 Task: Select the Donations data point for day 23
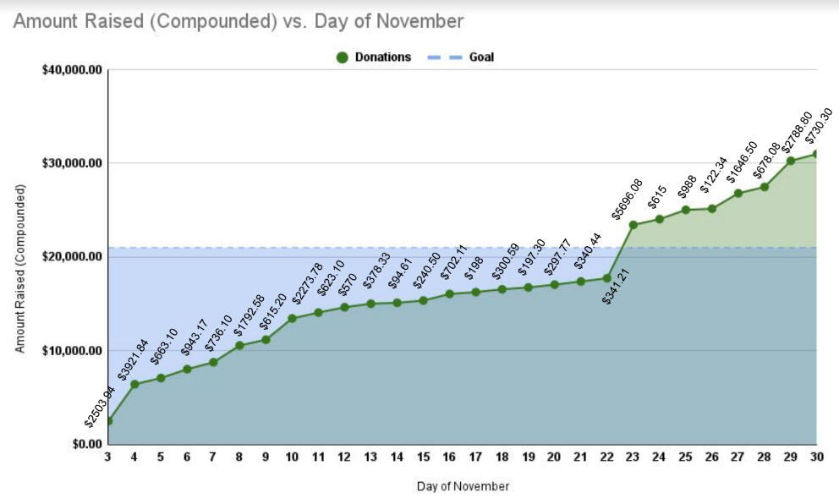tap(633, 225)
